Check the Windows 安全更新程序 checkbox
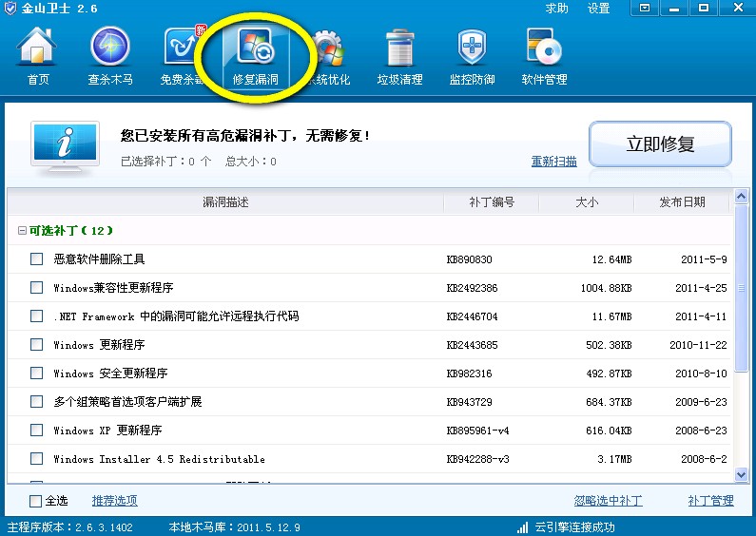 (37, 373)
